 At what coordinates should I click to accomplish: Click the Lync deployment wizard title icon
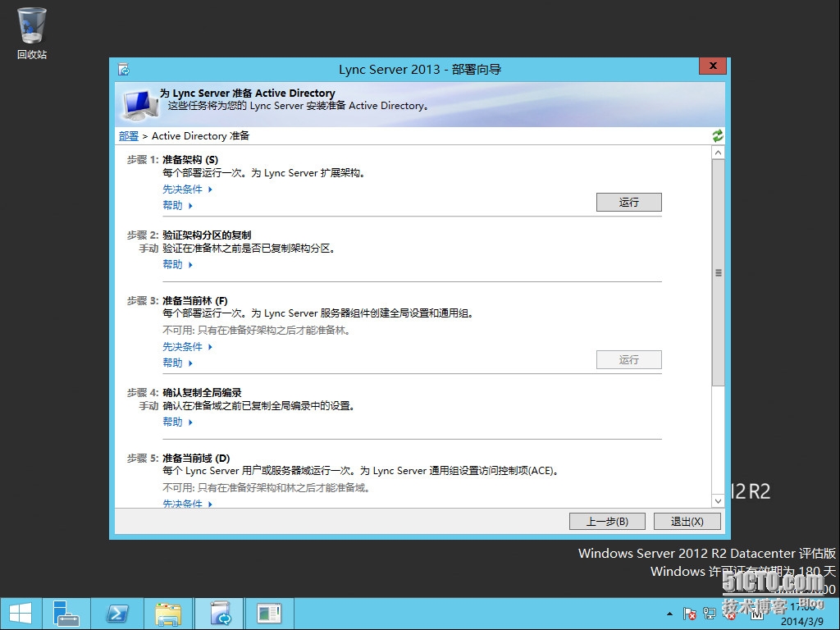pyautogui.click(x=124, y=70)
